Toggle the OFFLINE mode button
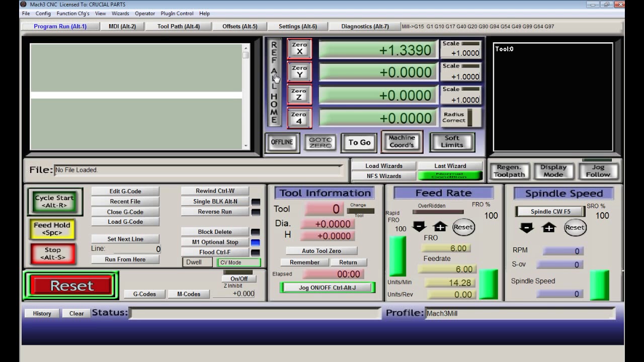 [x=282, y=142]
